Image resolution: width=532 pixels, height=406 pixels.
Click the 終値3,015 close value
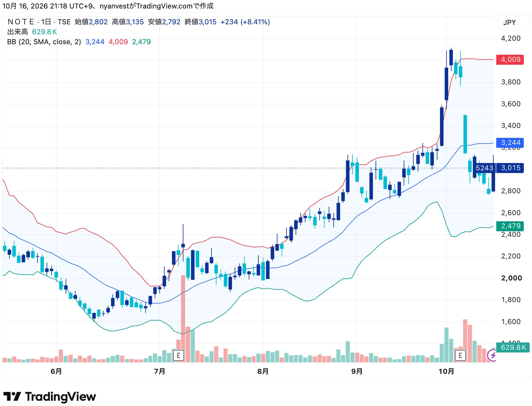pyautogui.click(x=200, y=22)
